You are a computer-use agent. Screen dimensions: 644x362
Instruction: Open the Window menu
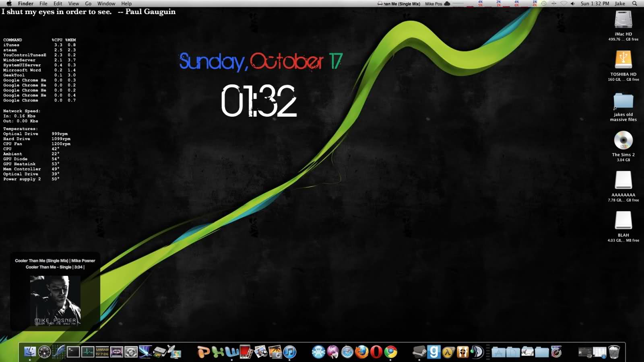coord(106,4)
